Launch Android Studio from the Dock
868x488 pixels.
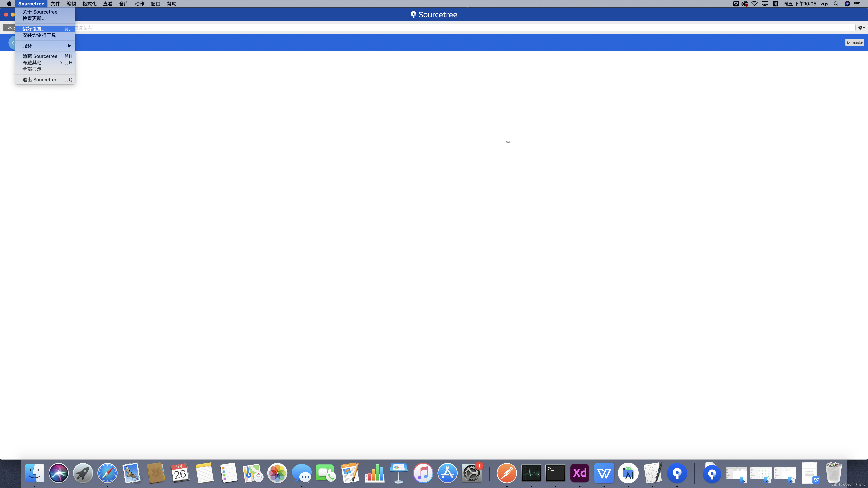[628, 473]
